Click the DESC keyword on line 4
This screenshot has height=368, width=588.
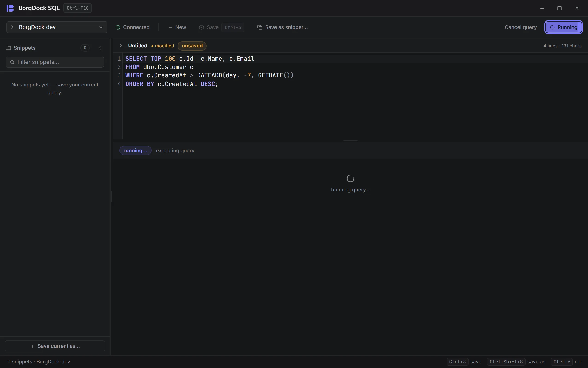208,84
